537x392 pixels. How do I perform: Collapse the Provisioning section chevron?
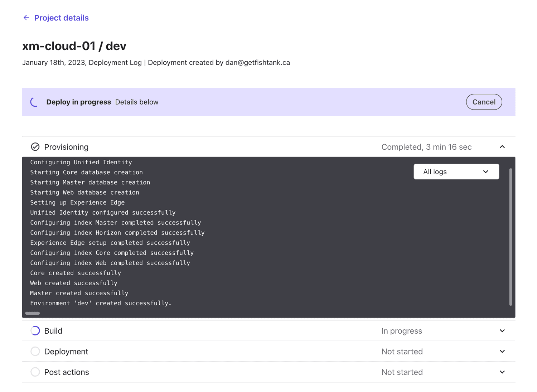502,147
